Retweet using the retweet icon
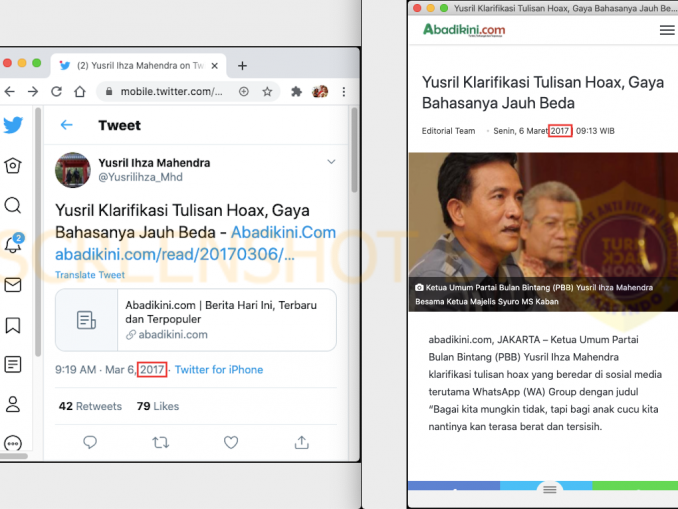The width and height of the screenshot is (678, 509). (x=160, y=442)
